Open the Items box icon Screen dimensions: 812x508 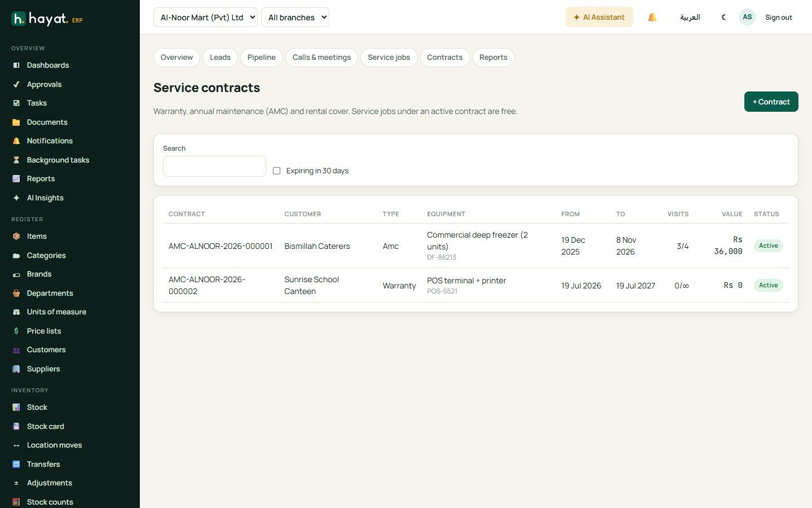[16, 237]
